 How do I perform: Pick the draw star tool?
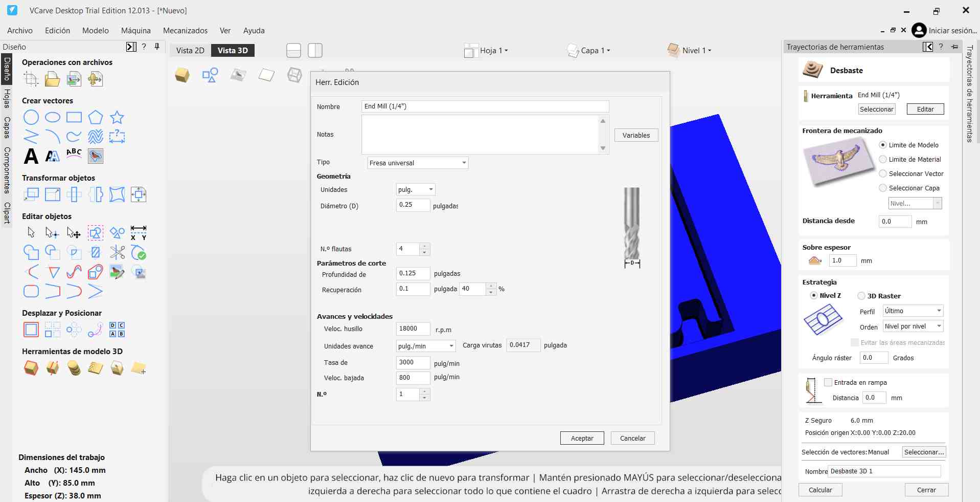[117, 117]
